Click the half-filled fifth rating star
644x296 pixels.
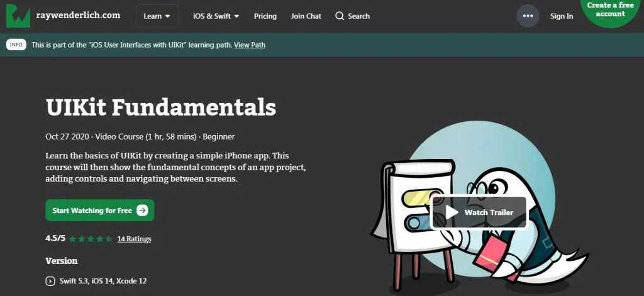tap(109, 239)
